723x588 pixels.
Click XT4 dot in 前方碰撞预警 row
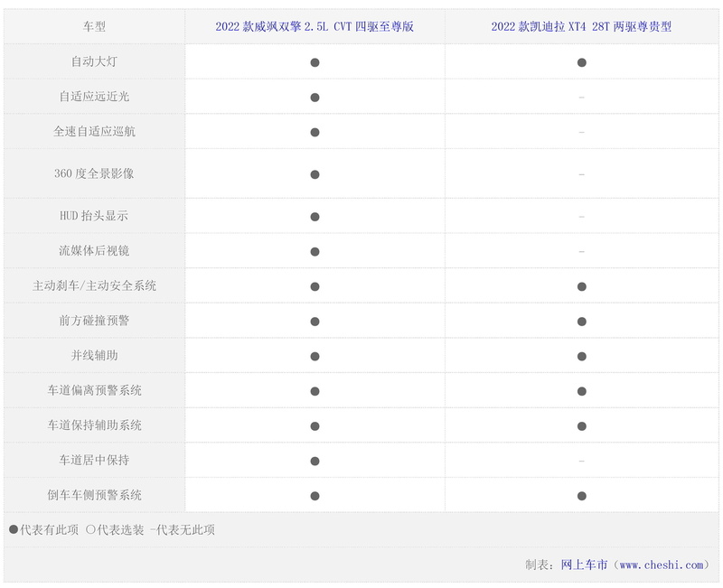(x=582, y=322)
